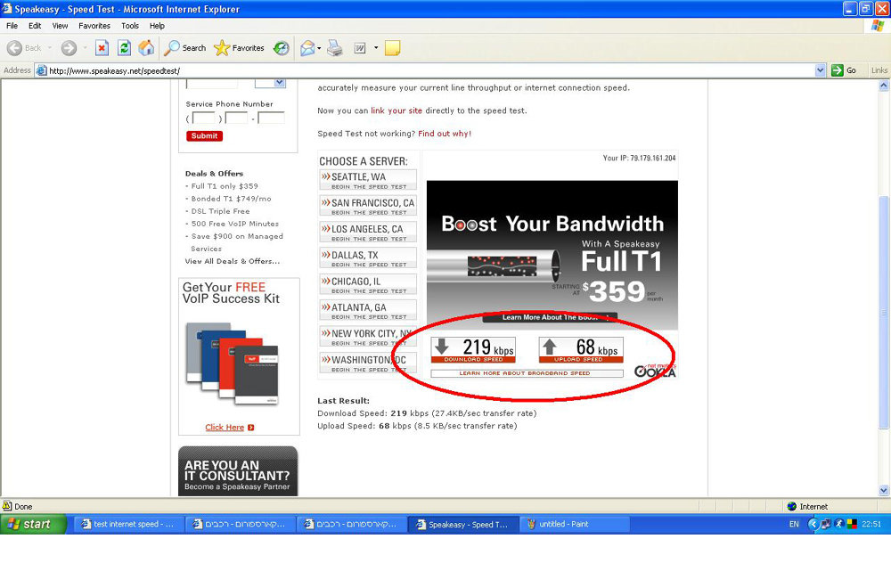This screenshot has width=891, height=588.
Task: Open the Favorites pane
Action: pos(239,48)
